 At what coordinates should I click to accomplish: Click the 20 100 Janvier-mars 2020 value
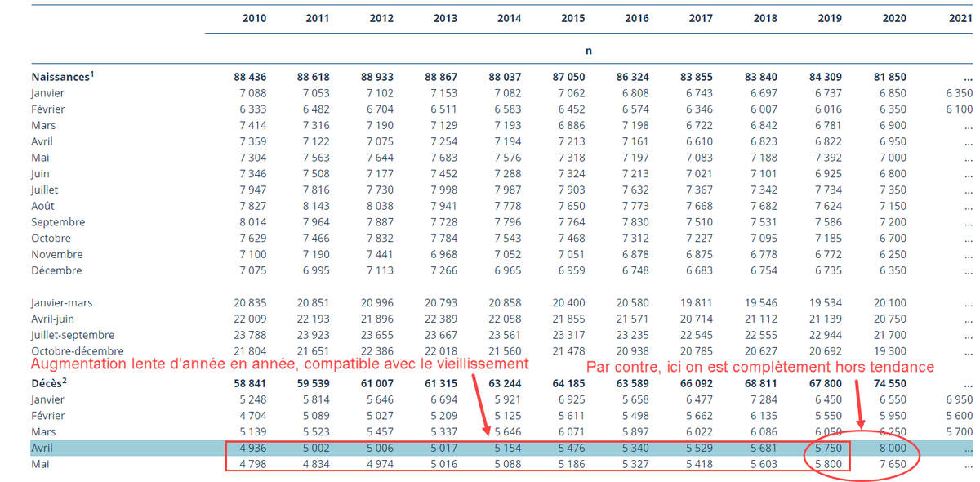pos(889,303)
